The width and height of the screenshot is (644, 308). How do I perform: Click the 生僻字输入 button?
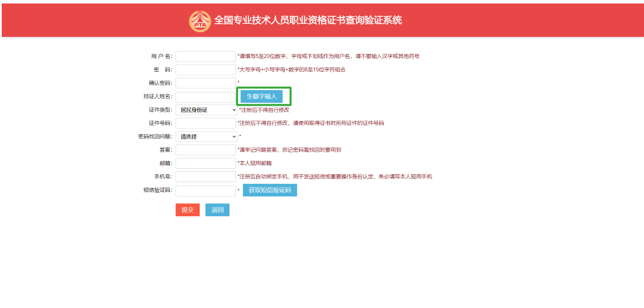click(261, 96)
